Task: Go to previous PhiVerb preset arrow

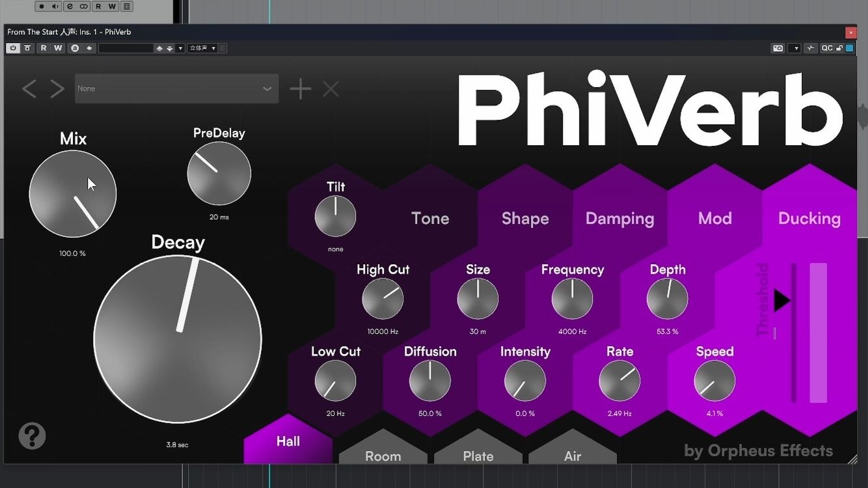Action: click(x=29, y=89)
